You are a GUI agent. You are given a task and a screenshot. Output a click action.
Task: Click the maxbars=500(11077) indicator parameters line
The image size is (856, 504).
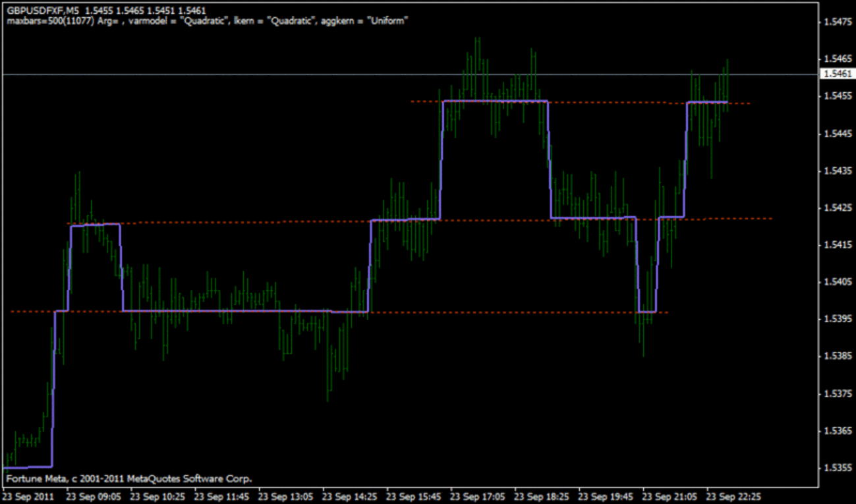pos(208,21)
